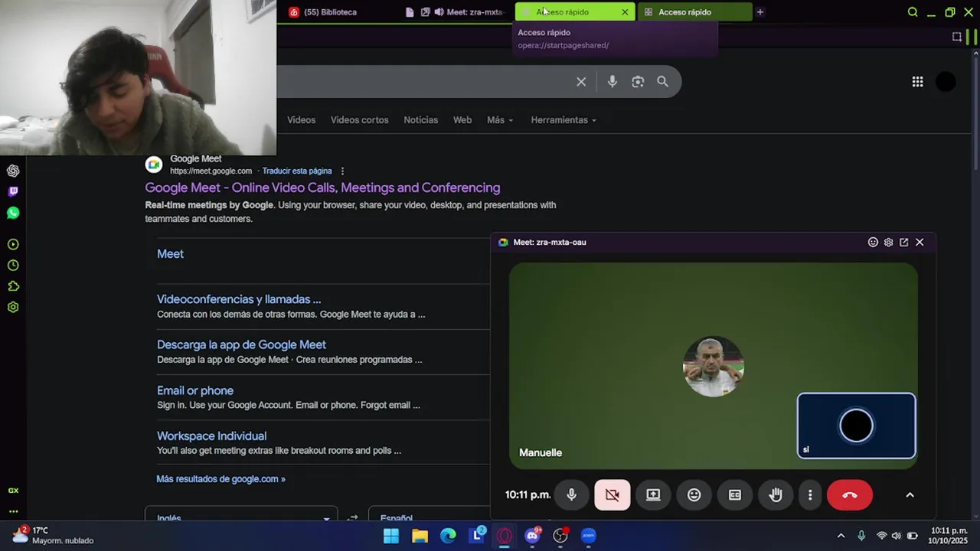
Task: Open a new browser tab
Action: (759, 12)
